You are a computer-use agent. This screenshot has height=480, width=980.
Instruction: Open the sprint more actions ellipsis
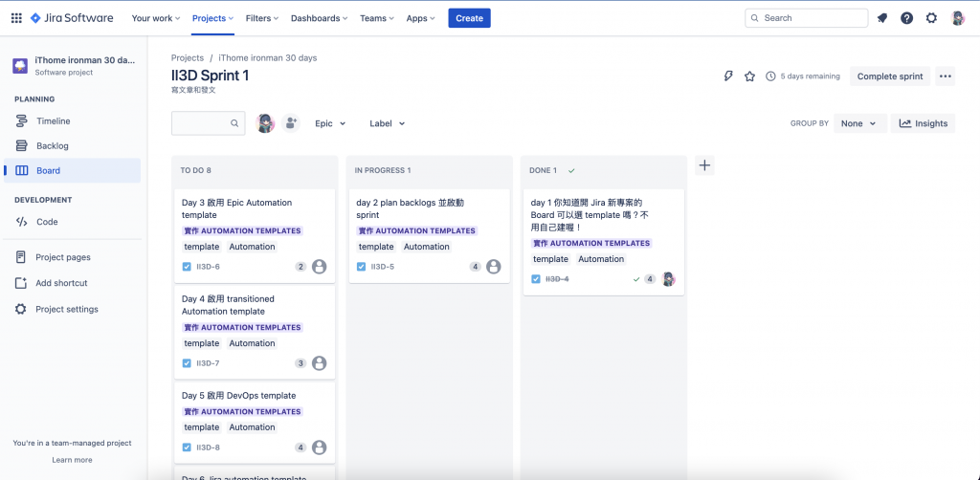click(x=945, y=76)
